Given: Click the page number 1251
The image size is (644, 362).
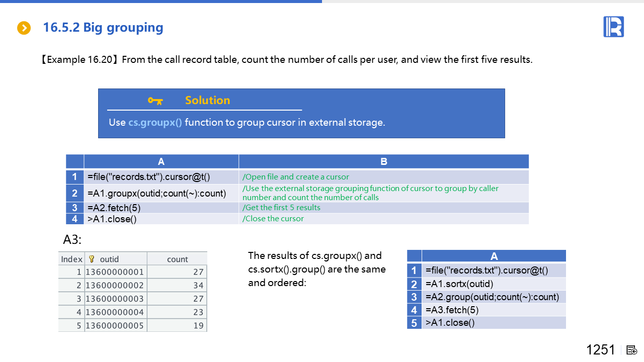Looking at the screenshot, I should pos(600,350).
